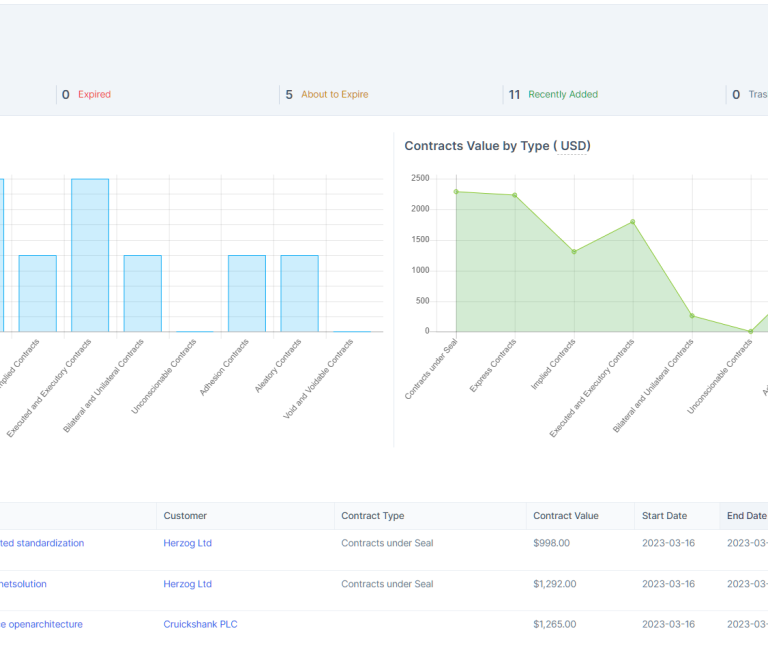Viewport: 768px width, 650px height.
Task: Sort table by End Date column
Action: pyautogui.click(x=746, y=516)
